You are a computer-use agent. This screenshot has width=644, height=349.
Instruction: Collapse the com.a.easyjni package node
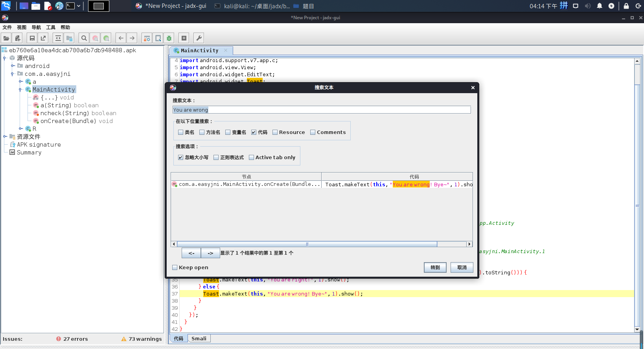[x=13, y=74]
